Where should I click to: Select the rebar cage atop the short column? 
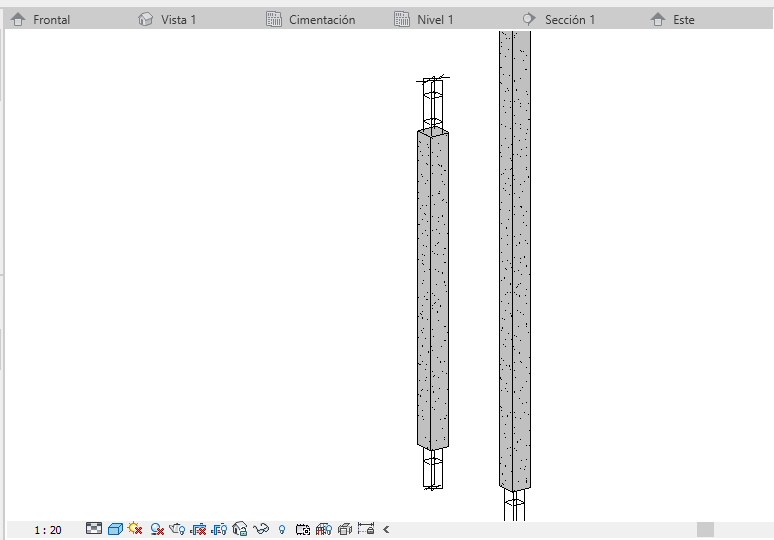(432, 105)
